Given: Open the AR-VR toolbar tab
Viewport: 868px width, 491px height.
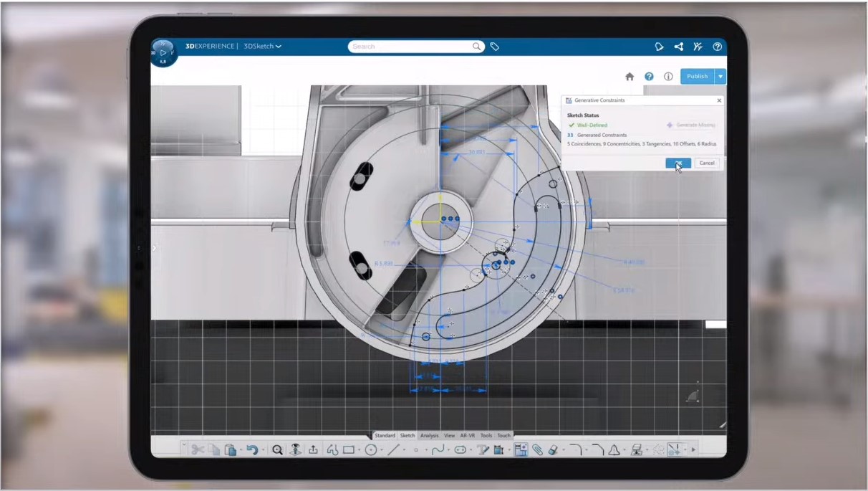Looking at the screenshot, I should (467, 436).
